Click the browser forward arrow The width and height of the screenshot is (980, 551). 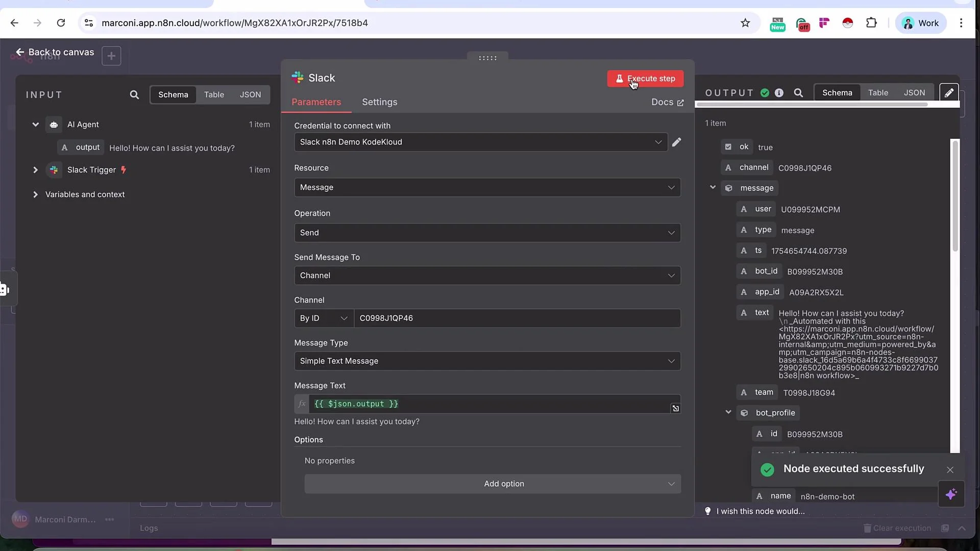coord(37,23)
